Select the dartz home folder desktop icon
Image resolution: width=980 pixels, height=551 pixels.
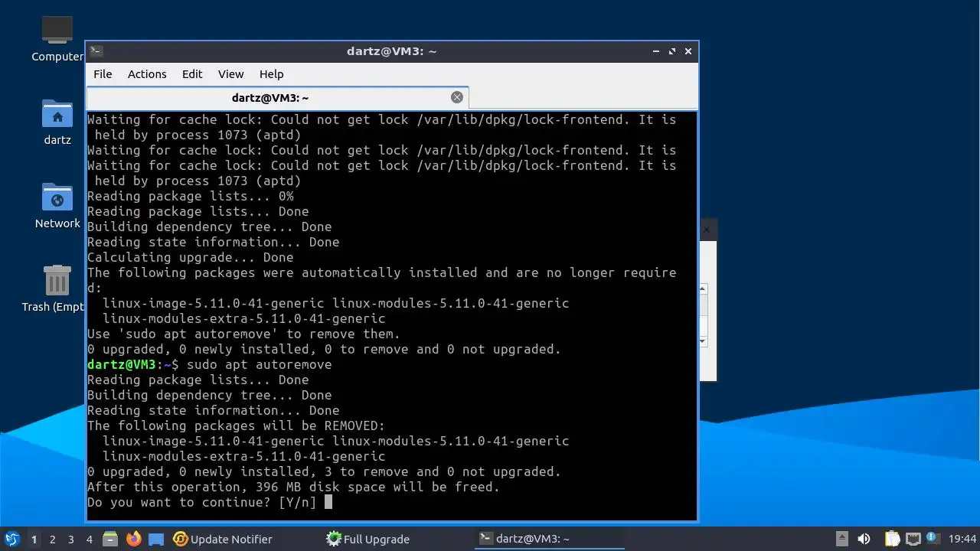[57, 122]
